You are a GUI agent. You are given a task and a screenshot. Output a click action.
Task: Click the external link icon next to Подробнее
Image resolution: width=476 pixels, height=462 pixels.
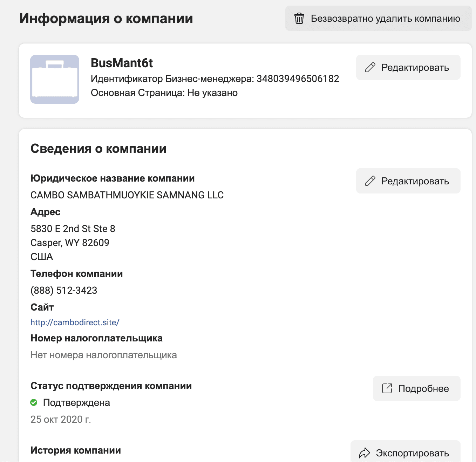point(387,388)
